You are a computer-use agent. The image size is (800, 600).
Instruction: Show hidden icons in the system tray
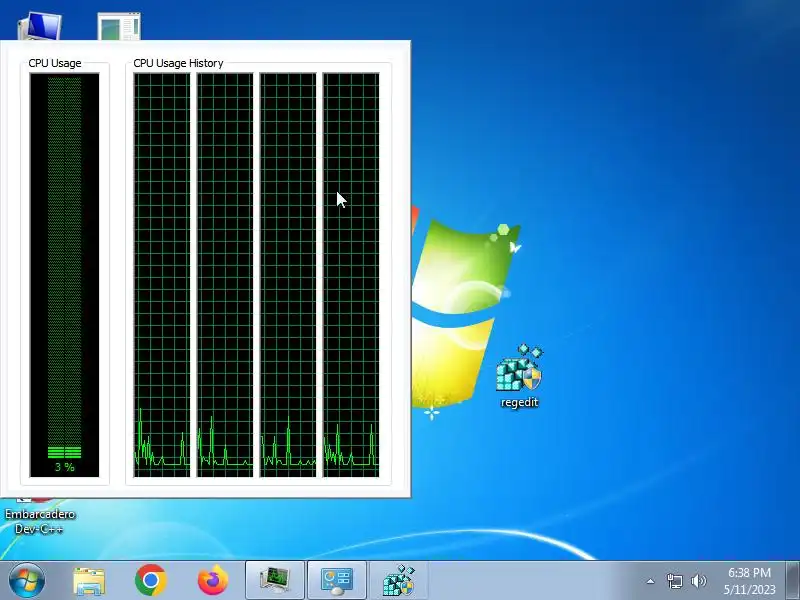tap(650, 581)
